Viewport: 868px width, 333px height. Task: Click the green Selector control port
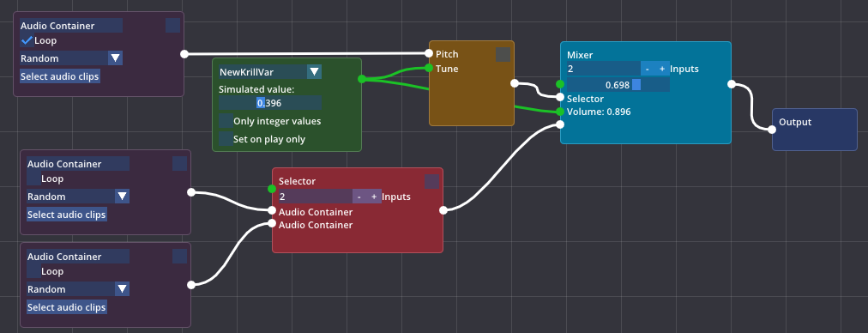pos(272,189)
